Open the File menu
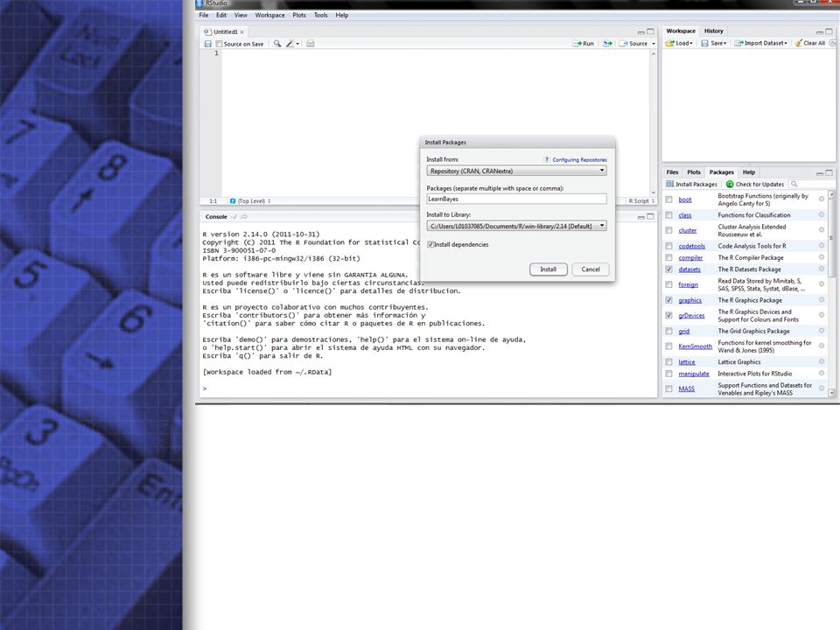 204,16
